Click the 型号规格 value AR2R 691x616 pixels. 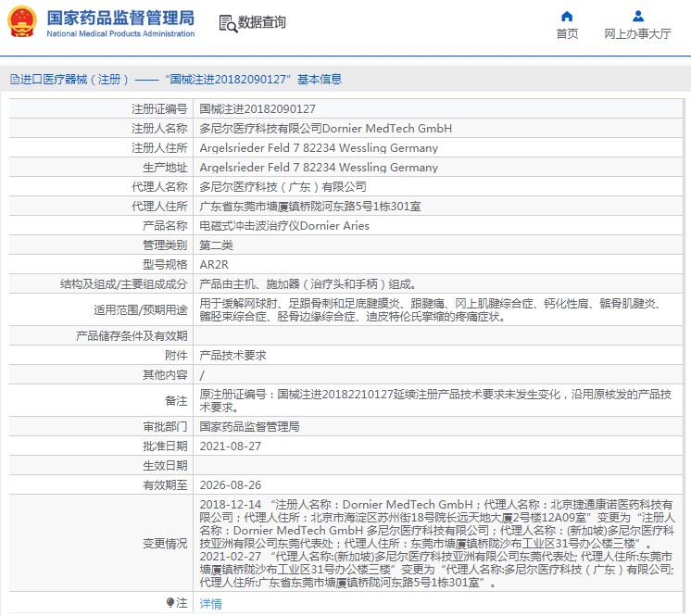214,265
